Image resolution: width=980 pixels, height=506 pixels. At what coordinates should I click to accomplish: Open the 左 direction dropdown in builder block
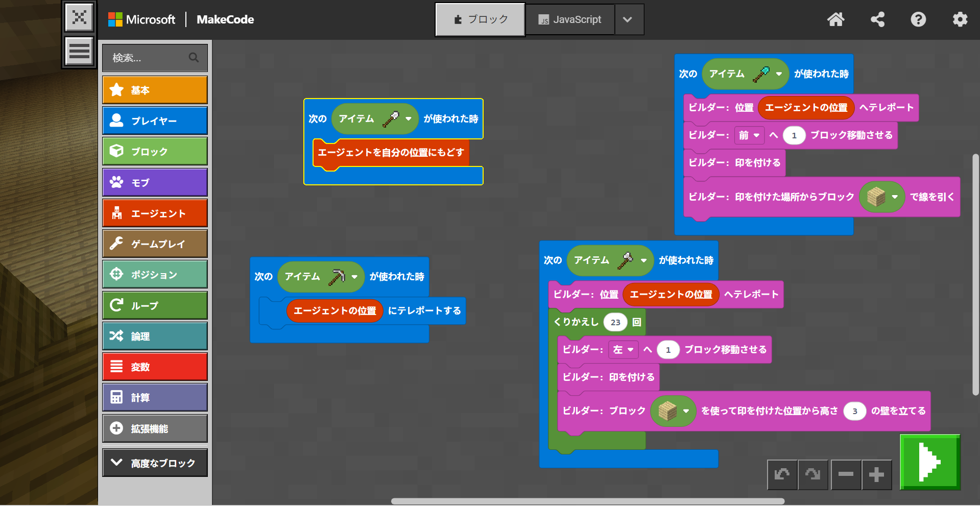[x=624, y=350]
